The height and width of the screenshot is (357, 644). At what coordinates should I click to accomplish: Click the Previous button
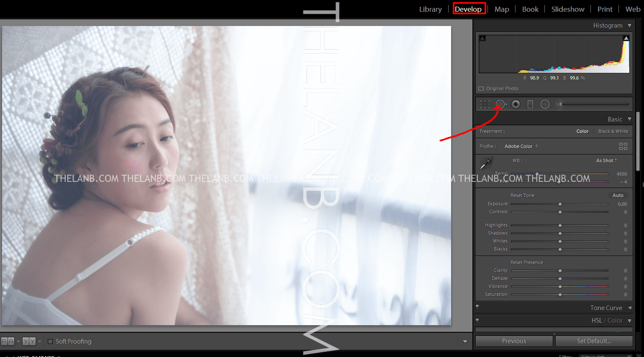click(x=514, y=341)
